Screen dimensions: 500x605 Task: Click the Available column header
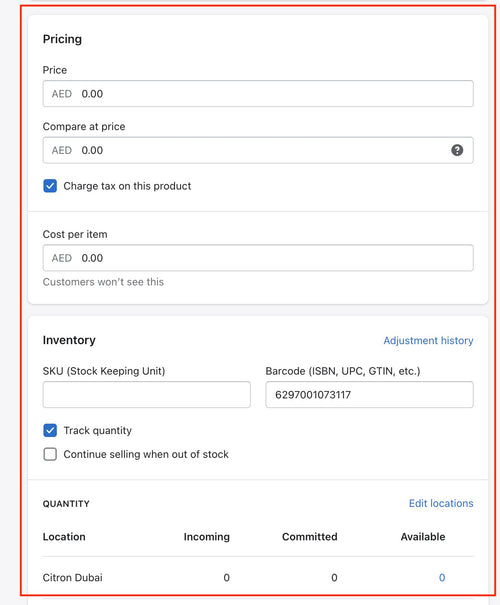pyautogui.click(x=422, y=537)
